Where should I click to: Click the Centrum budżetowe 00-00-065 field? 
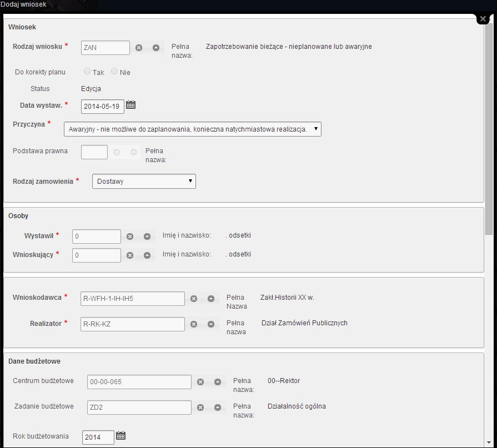point(139,382)
